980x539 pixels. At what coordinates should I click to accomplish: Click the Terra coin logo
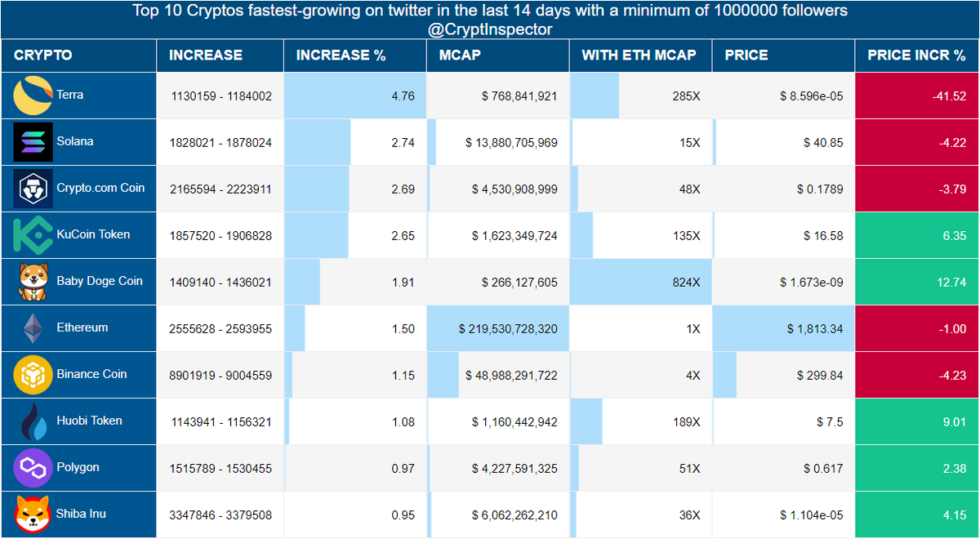(x=33, y=96)
